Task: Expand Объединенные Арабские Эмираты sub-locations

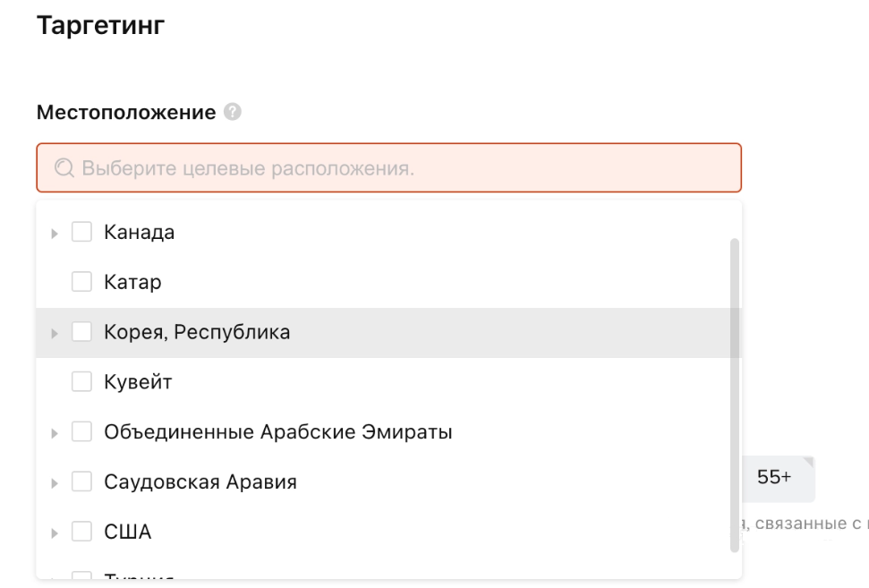Action: tap(55, 433)
